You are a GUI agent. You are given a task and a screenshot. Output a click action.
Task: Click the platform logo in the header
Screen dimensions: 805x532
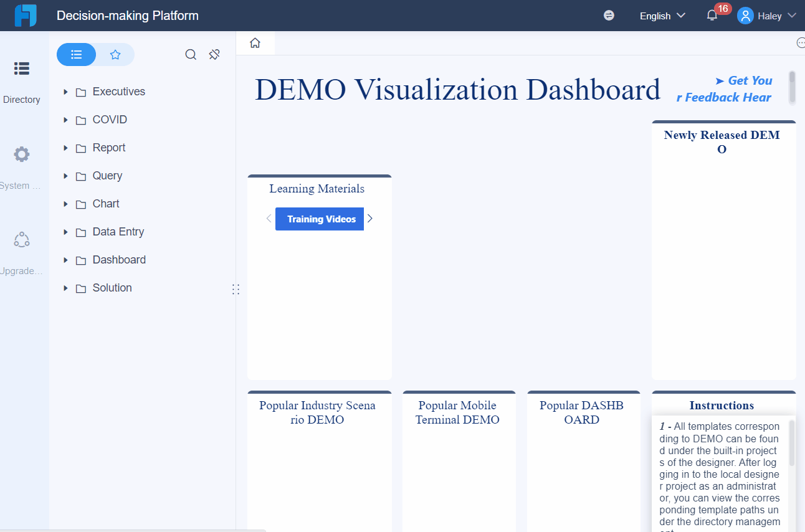pyautogui.click(x=25, y=15)
